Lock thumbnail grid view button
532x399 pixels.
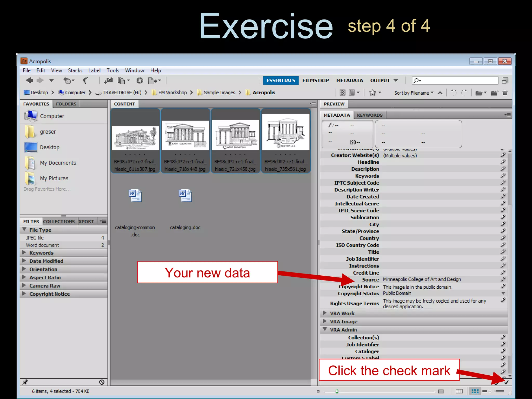click(x=459, y=391)
